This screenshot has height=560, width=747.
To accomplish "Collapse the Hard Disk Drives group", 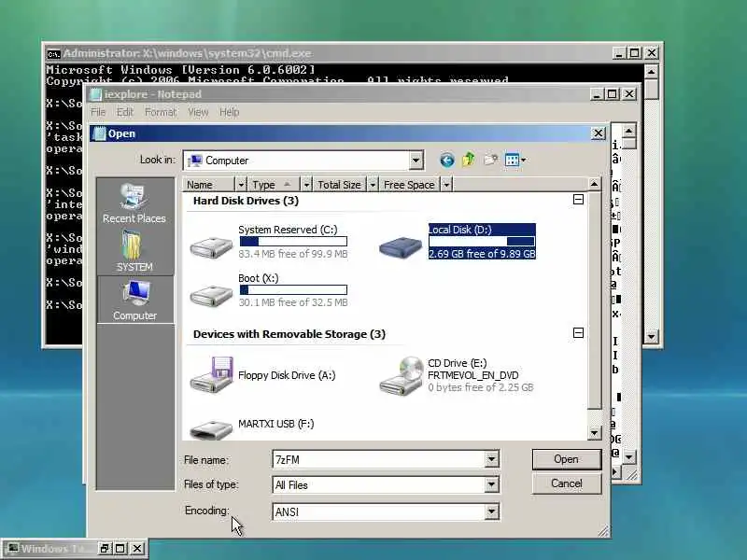I will pos(578,200).
